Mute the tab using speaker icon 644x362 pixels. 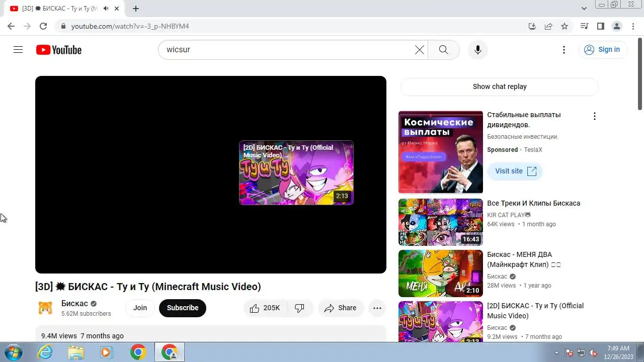(106, 9)
